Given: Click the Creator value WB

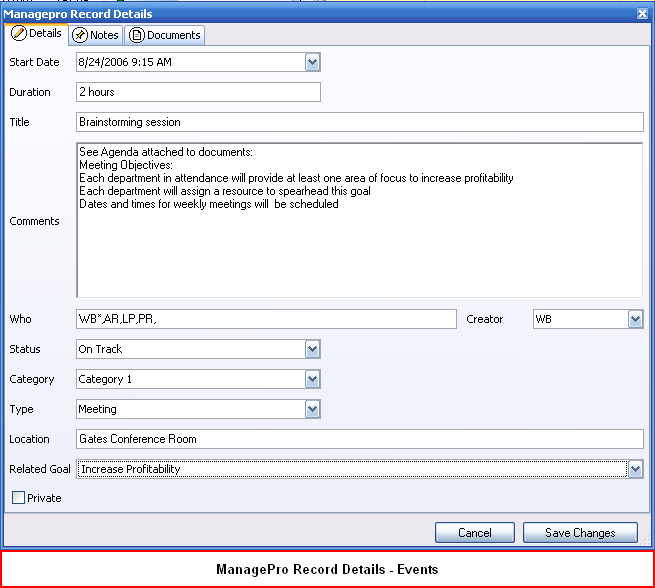Looking at the screenshot, I should [543, 319].
